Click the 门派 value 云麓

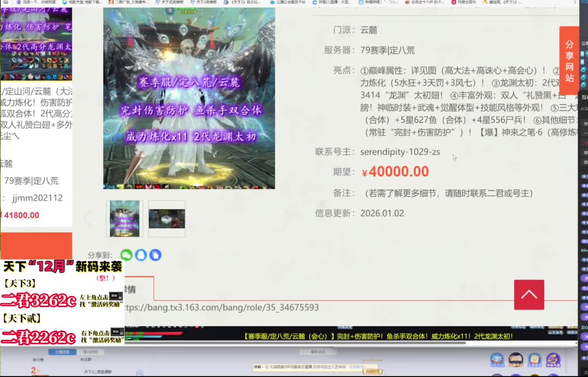369,30
